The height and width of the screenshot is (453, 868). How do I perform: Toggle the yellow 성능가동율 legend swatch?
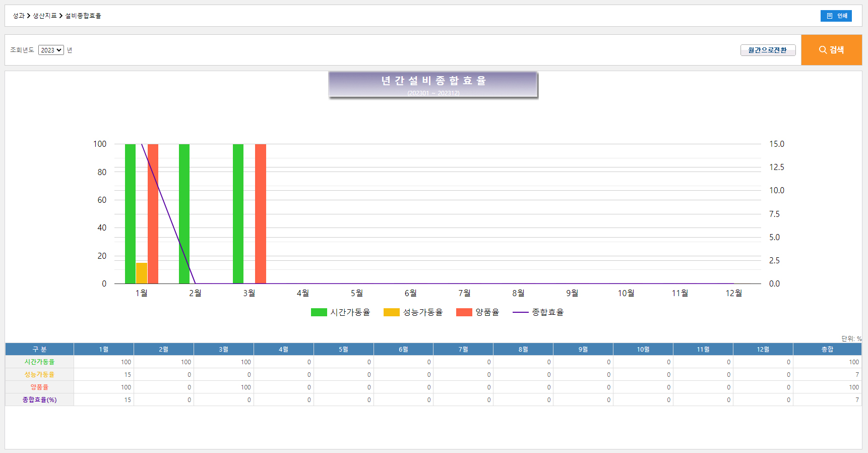coord(391,312)
